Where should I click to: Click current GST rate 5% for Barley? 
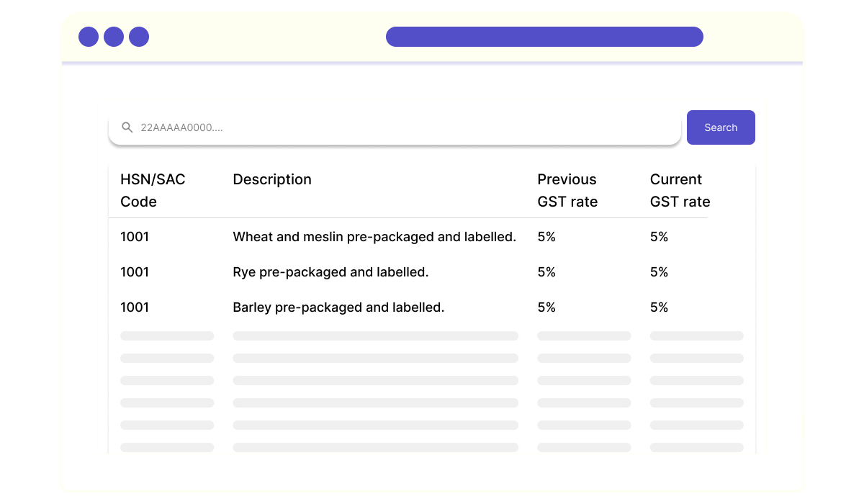click(659, 307)
